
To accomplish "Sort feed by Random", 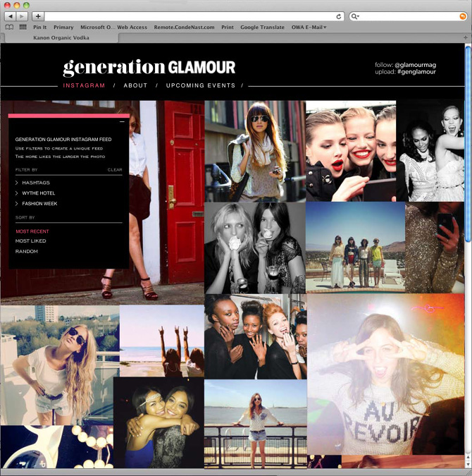I will (27, 251).
